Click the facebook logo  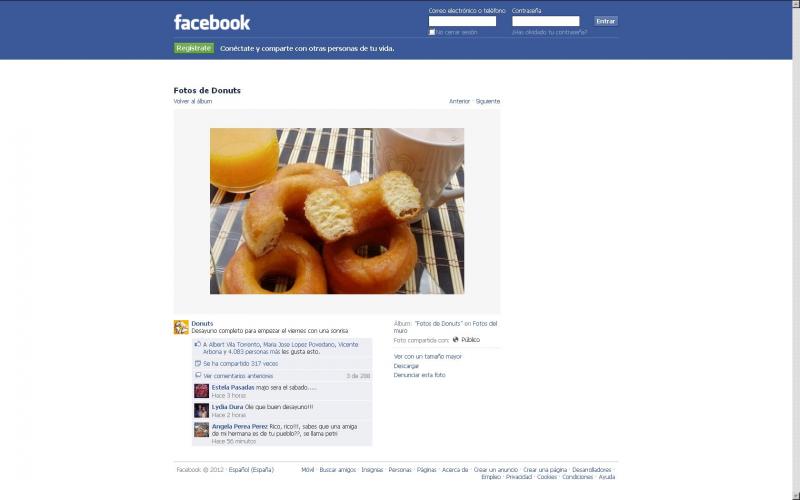point(212,22)
